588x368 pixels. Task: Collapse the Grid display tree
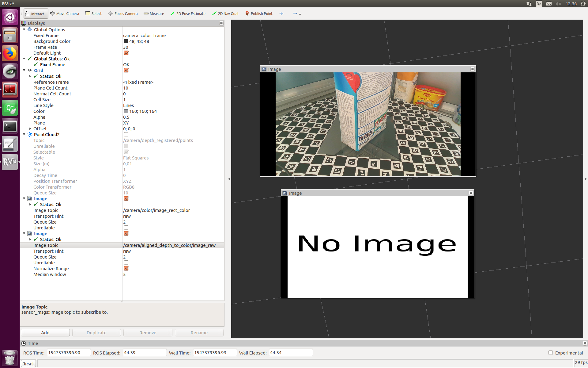coord(24,70)
